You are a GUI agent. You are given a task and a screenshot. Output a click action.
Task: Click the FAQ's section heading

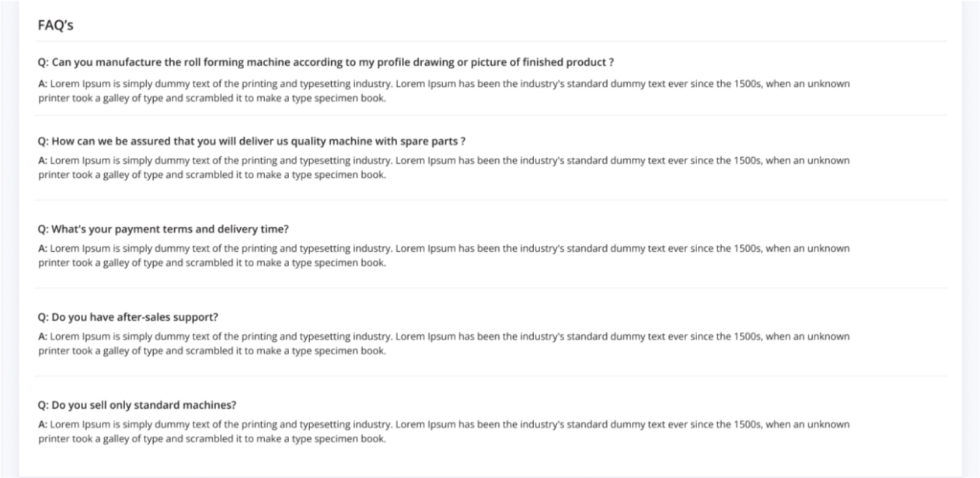click(55, 26)
